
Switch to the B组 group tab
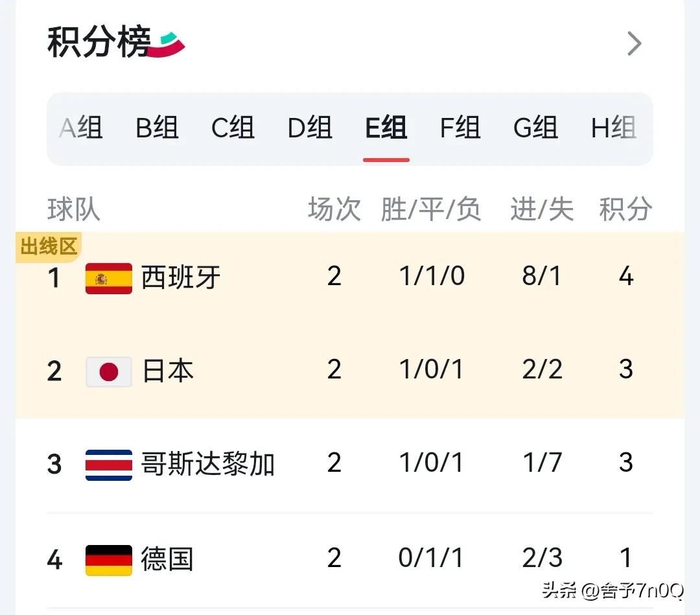tap(156, 128)
